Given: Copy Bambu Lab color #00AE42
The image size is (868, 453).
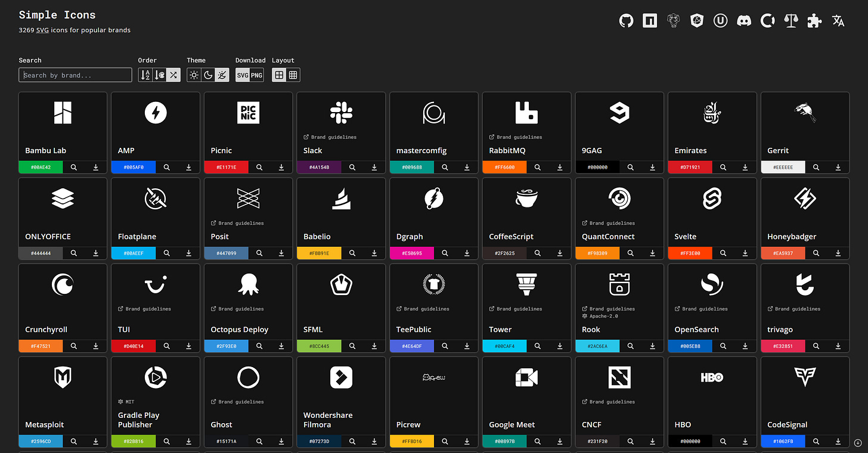Looking at the screenshot, I should tap(41, 167).
